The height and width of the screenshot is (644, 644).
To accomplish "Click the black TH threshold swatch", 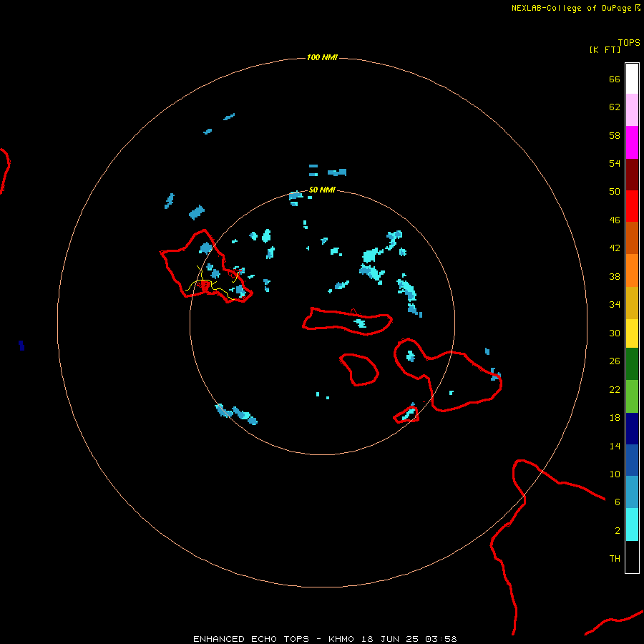I will pos(632,557).
